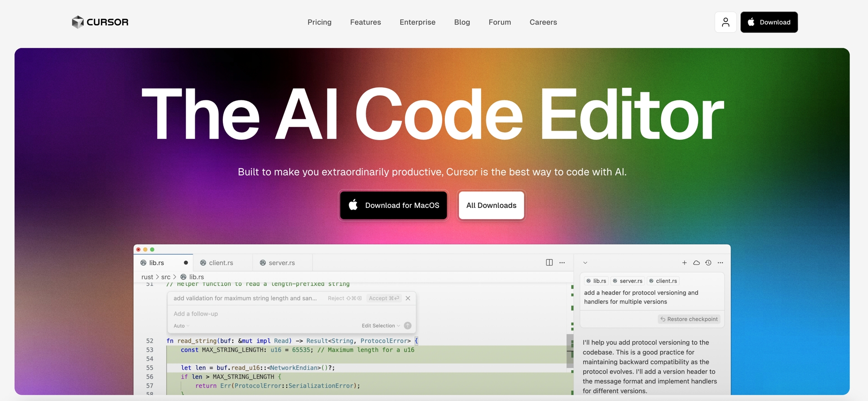Screen dimensions: 868x401
Task: Go to the Features page
Action: point(365,22)
